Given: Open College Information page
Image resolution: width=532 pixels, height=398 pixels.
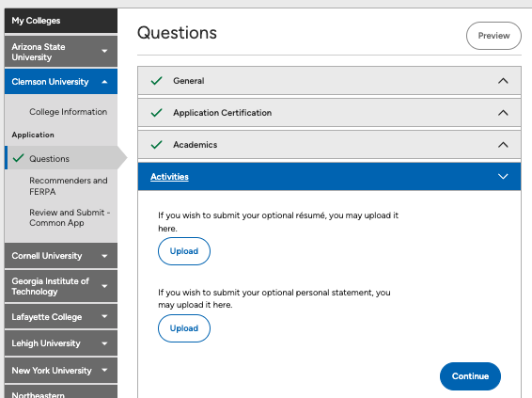Looking at the screenshot, I should (69, 112).
